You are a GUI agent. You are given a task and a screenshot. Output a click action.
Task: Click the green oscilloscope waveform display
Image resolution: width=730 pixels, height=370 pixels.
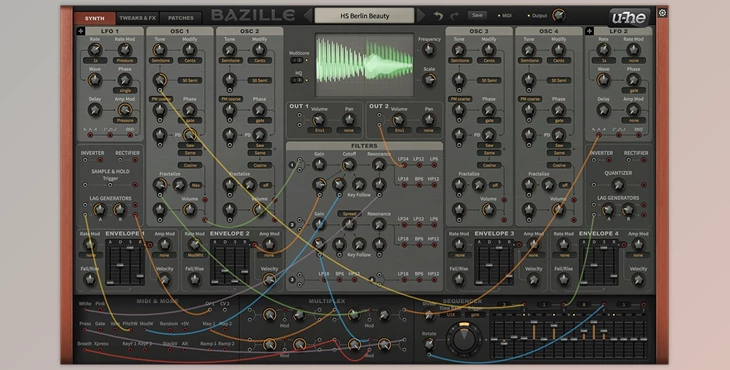coord(365,64)
